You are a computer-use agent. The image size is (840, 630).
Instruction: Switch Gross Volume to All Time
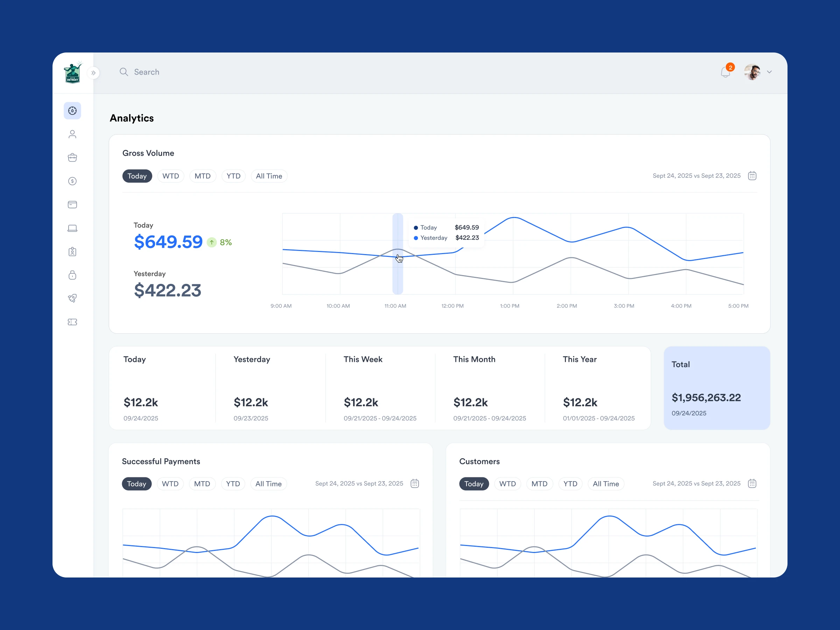[x=269, y=176]
